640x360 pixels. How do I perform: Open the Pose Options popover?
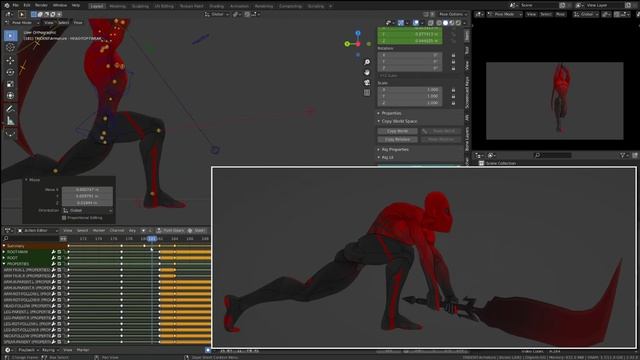(453, 14)
